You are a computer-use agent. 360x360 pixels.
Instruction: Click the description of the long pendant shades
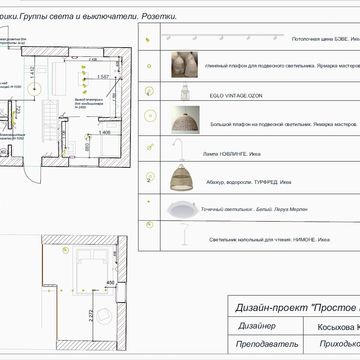click(282, 66)
